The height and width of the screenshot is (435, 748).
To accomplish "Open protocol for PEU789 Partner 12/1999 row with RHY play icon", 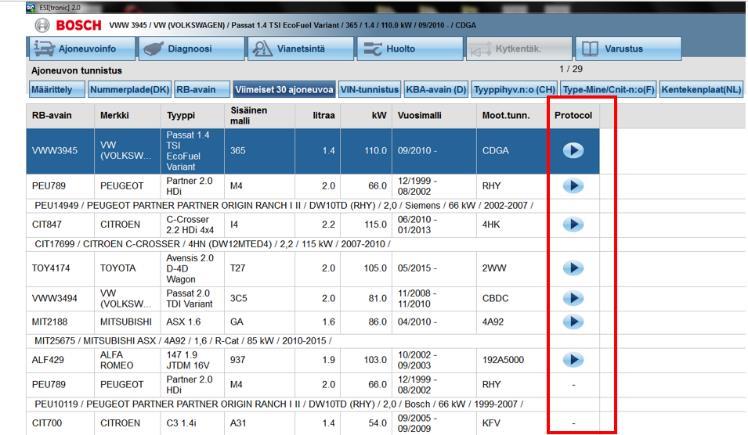I will (x=573, y=186).
